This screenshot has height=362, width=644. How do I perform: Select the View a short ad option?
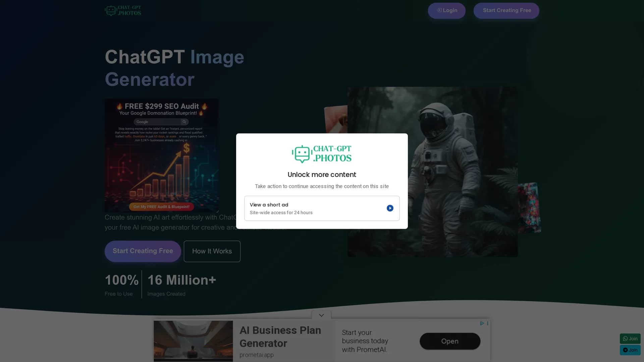coord(322,208)
